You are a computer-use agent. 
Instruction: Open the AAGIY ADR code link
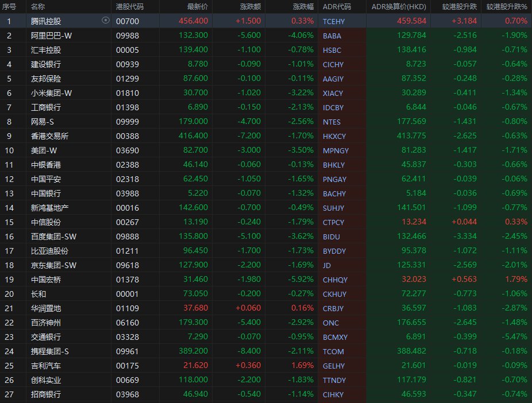click(333, 79)
